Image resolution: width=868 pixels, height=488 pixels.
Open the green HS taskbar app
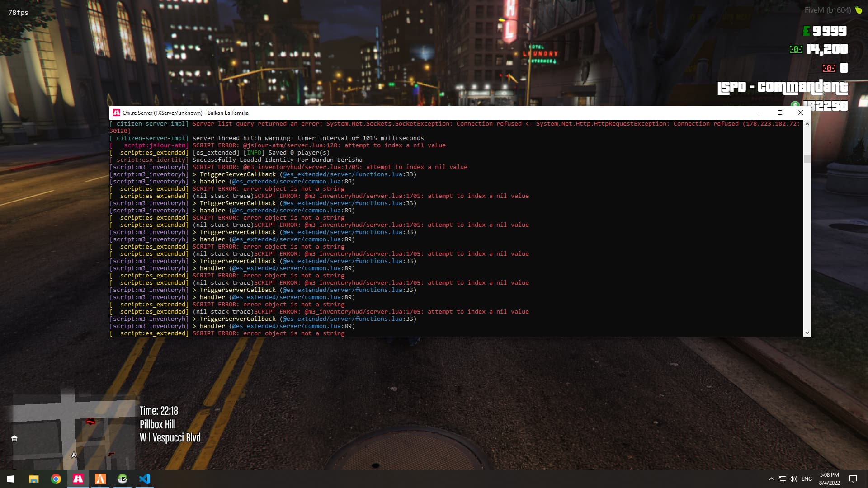(x=123, y=479)
